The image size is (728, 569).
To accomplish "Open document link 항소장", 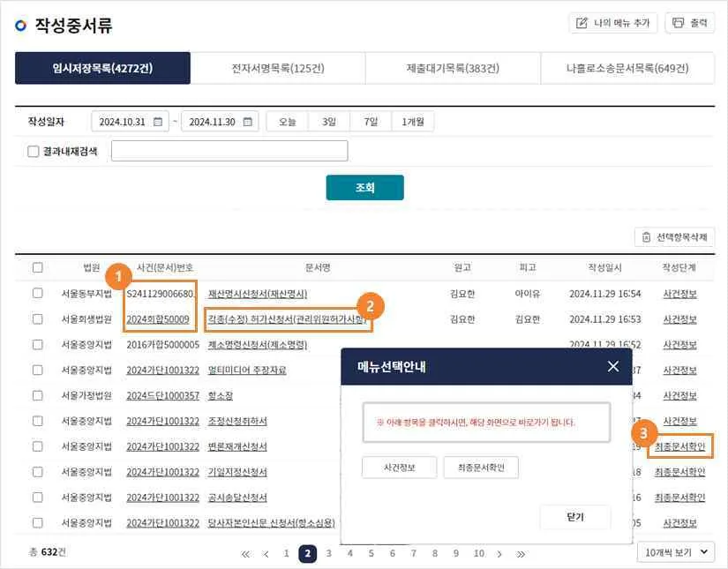I will coord(220,396).
